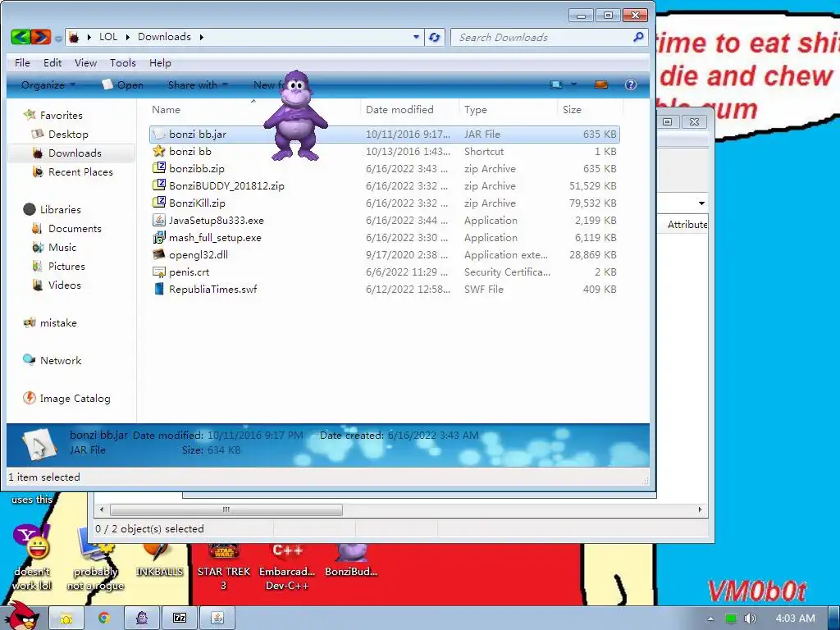Select Recent Places in the sidebar
The height and width of the screenshot is (630, 840).
click(x=80, y=172)
